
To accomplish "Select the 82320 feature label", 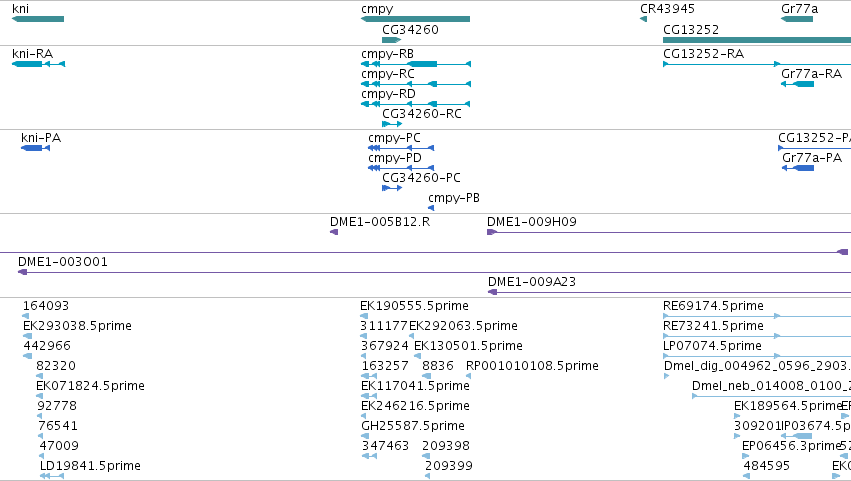I will (x=56, y=366).
